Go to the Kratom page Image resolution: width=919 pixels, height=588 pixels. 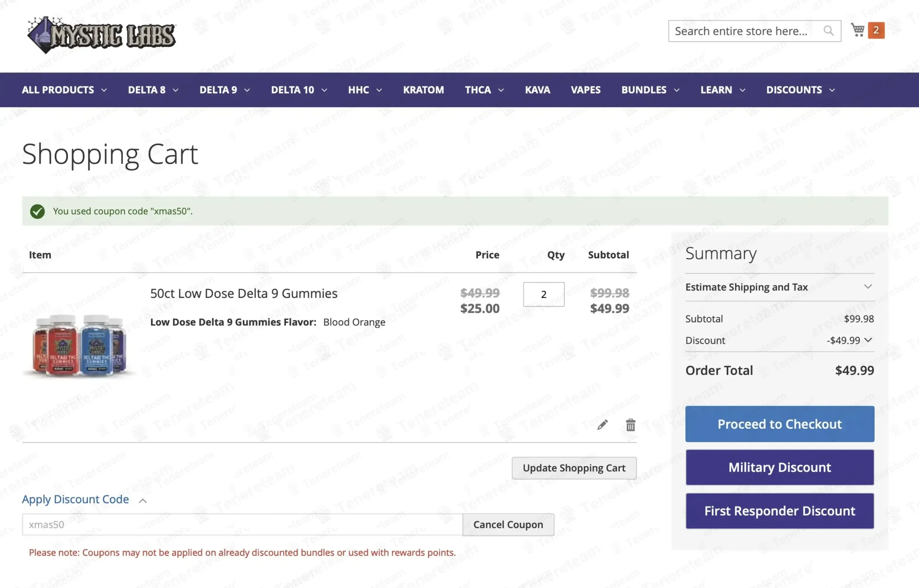tap(423, 90)
